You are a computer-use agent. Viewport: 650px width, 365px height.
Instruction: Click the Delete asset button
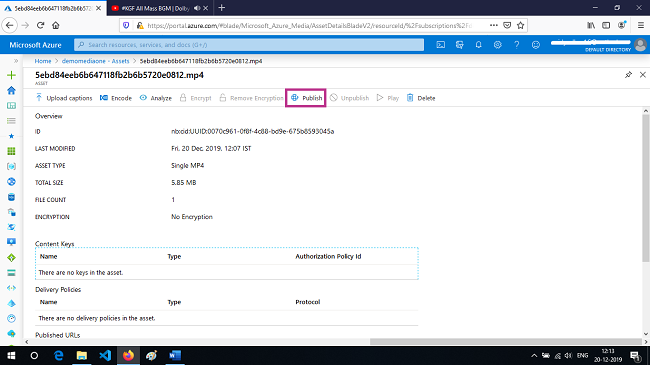(421, 98)
